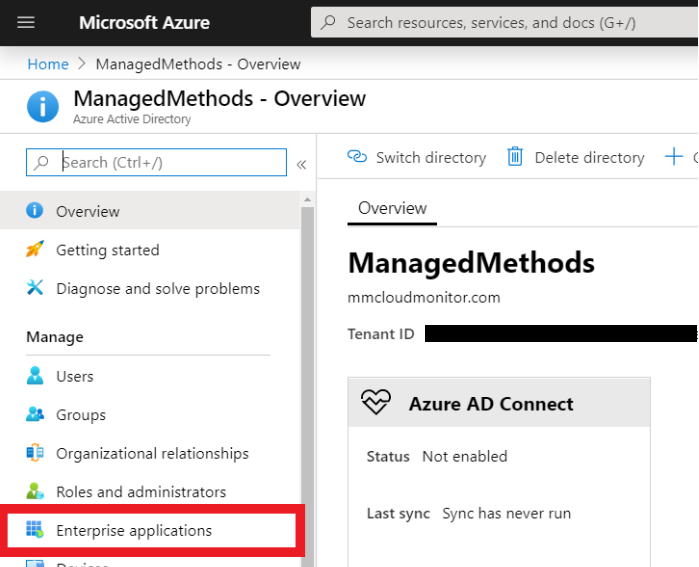Open the hamburger portal menu

26,22
